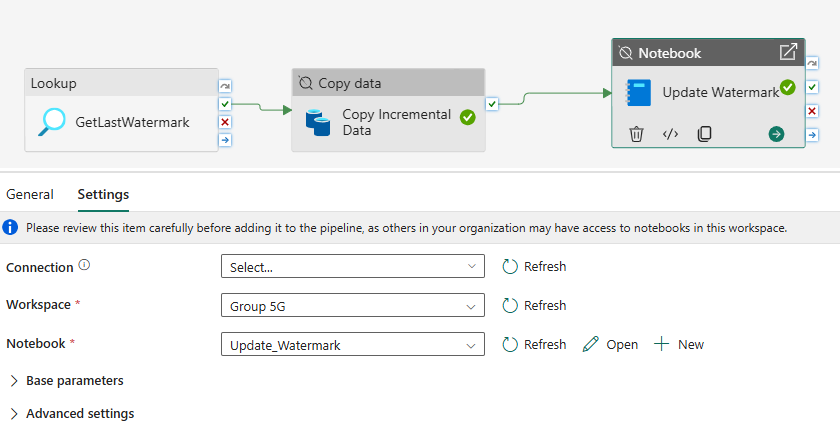Click the Copy data header label
This screenshot has height=435, width=840.
[349, 83]
